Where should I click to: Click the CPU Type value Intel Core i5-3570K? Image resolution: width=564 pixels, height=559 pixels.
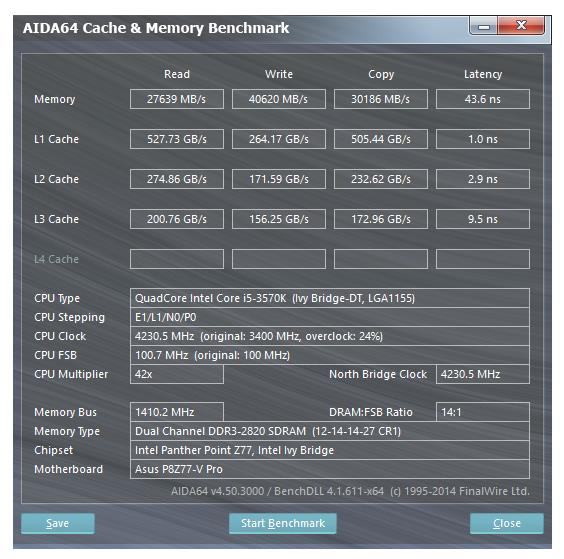pyautogui.click(x=329, y=298)
